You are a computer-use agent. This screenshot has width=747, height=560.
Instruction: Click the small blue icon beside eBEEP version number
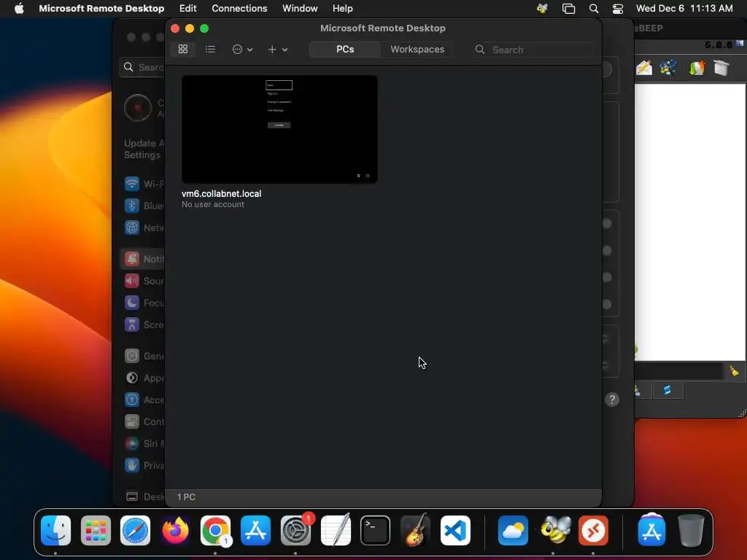pyautogui.click(x=740, y=43)
